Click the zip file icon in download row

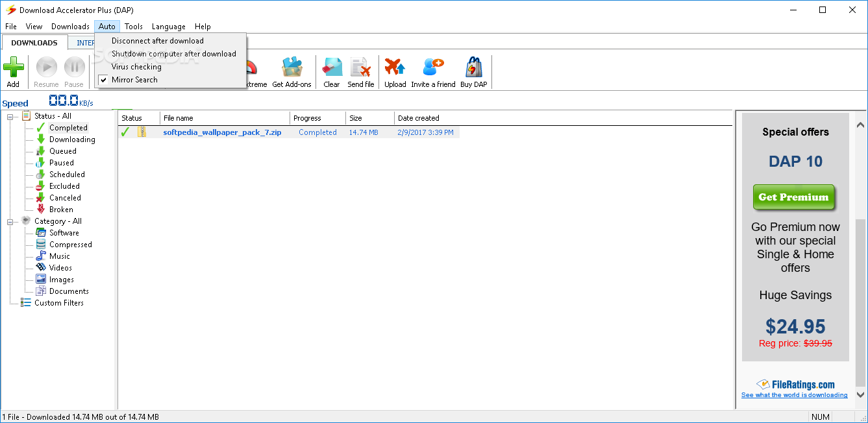(x=142, y=132)
